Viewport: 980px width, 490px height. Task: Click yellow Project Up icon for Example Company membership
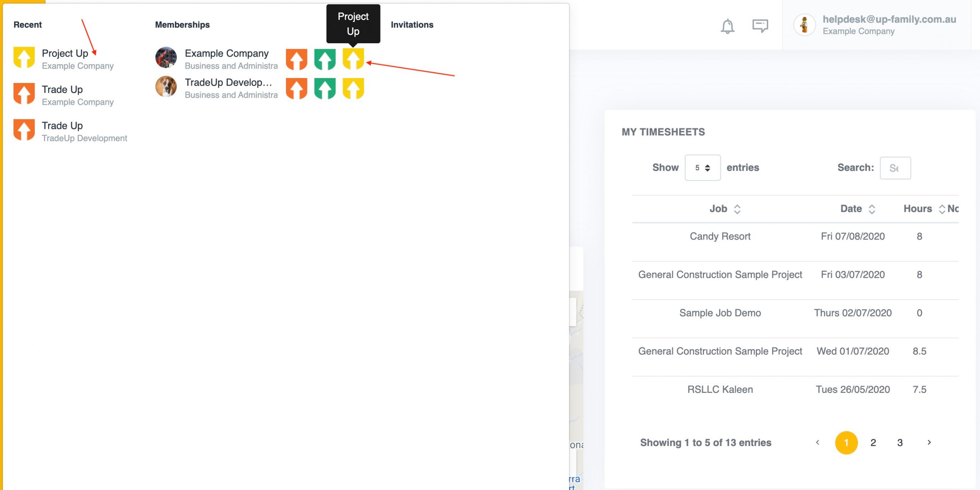pos(353,59)
